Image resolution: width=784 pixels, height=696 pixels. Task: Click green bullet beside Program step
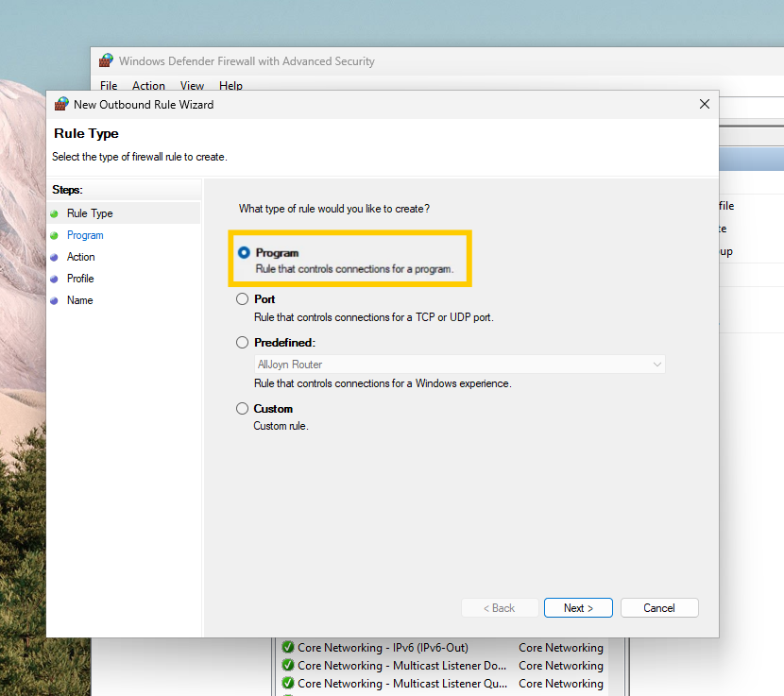coord(54,235)
